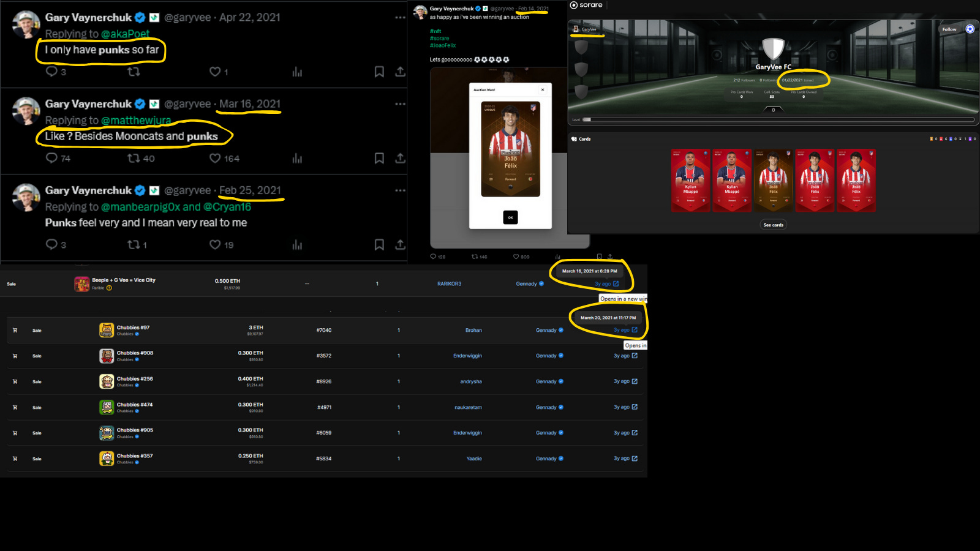Viewport: 980px width, 551px height.
Task: Open Brohan seller profile link
Action: point(473,330)
